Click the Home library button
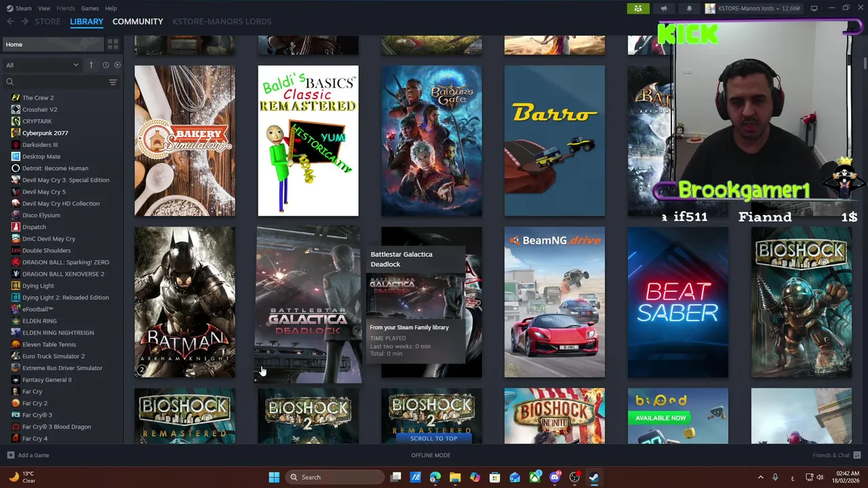The width and height of the screenshot is (868, 488). [x=52, y=44]
